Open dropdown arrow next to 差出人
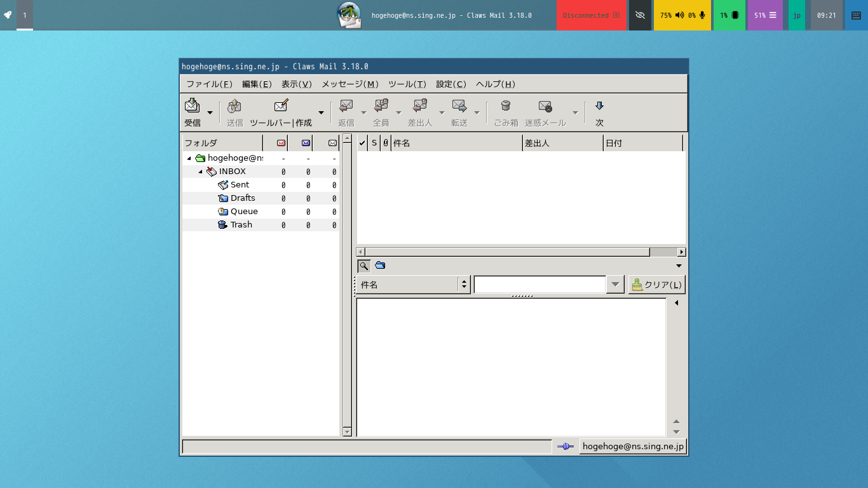This screenshot has width=868, height=488. click(x=442, y=112)
